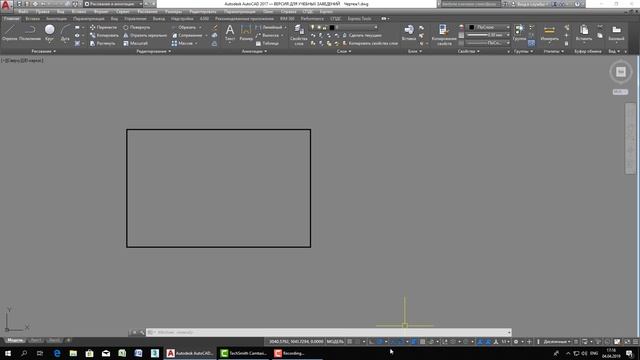640x360 pixels.
Task: Expand the Слои panel
Action: pyautogui.click(x=344, y=51)
